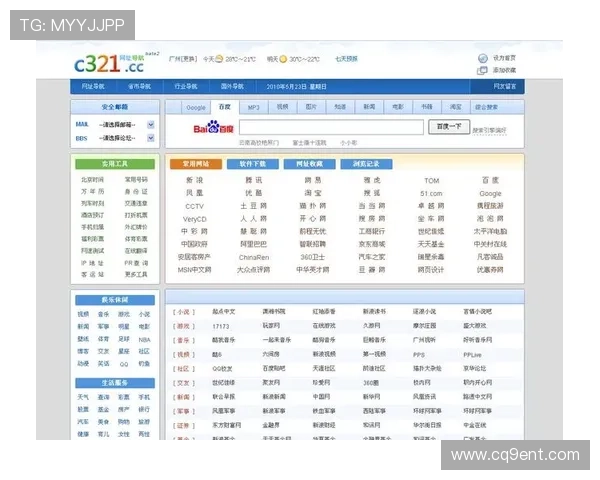Click the 七天预报 weather forecast link
The image size is (600, 480).
346,59
